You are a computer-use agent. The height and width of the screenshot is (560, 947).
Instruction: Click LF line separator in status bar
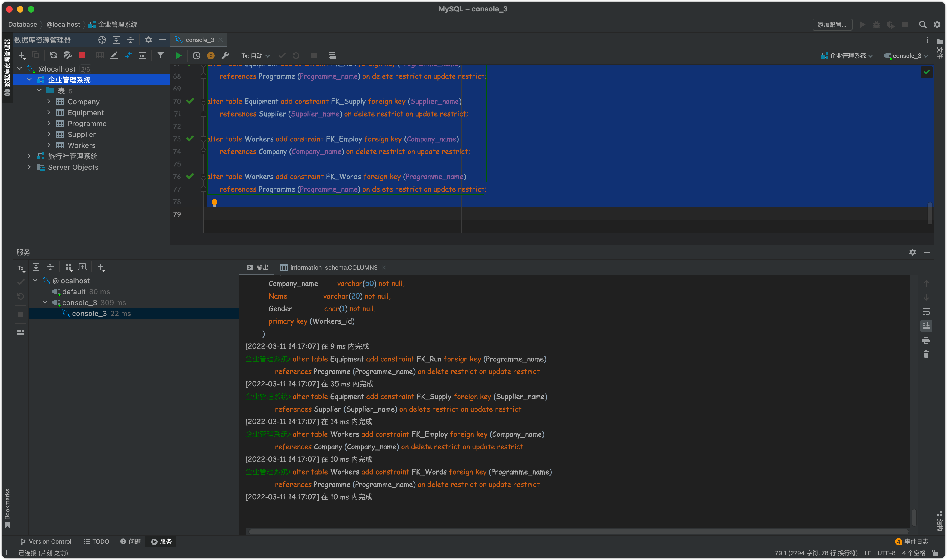click(x=868, y=553)
